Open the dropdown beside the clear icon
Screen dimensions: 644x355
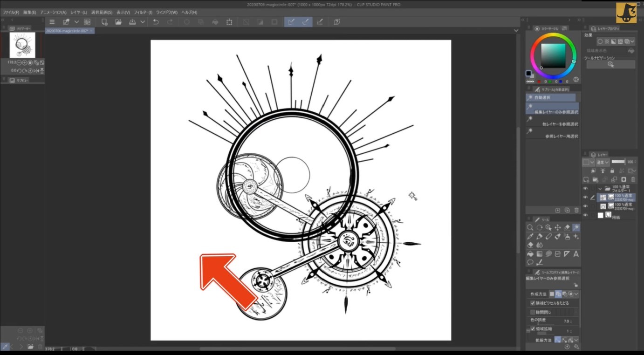(x=76, y=22)
